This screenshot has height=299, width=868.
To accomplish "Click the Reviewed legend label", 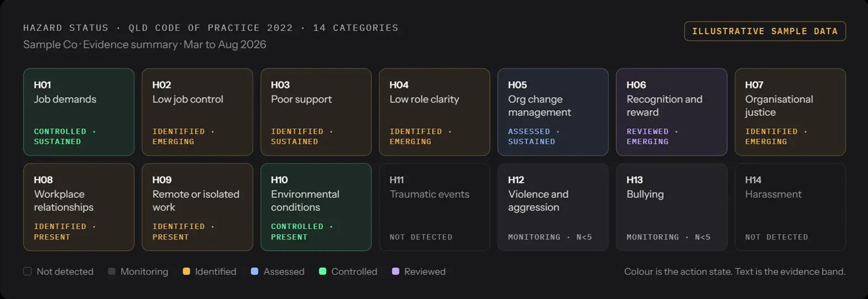I will point(425,272).
